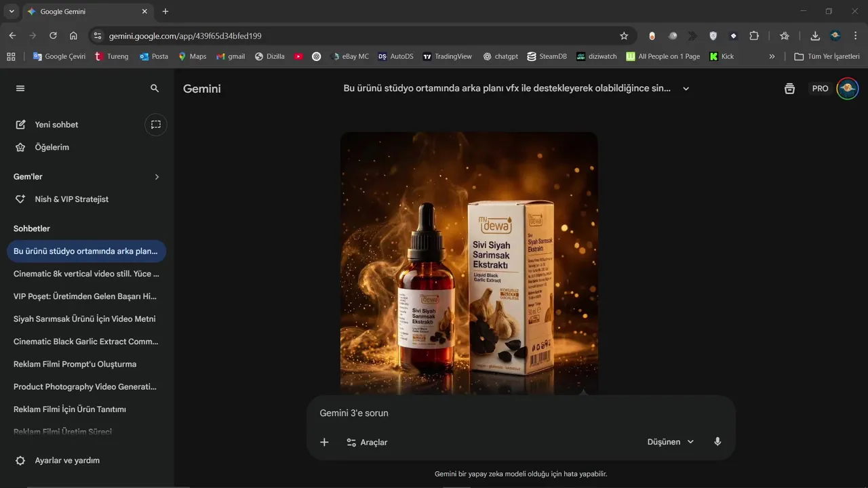The height and width of the screenshot is (488, 868).
Task: Open Tureng bookmark
Action: click(111, 56)
